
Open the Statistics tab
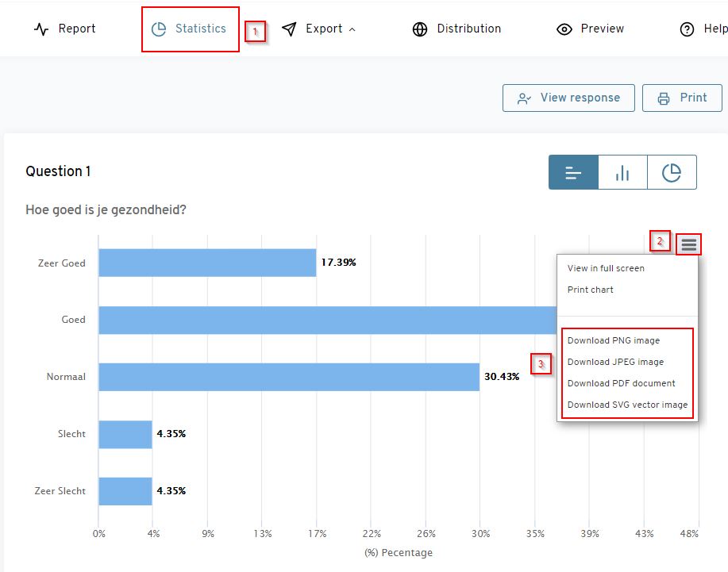(190, 29)
